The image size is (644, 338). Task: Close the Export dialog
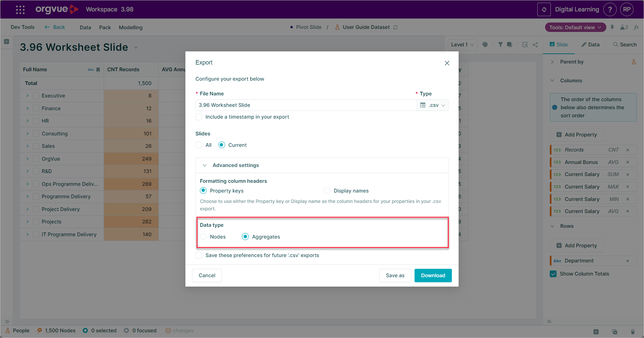coord(447,63)
